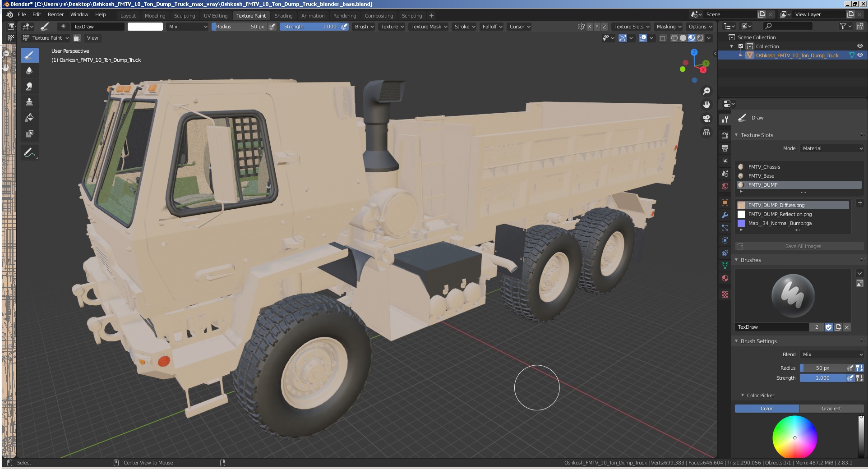Select the Fill bucket tool
The image size is (868, 469).
click(x=29, y=118)
